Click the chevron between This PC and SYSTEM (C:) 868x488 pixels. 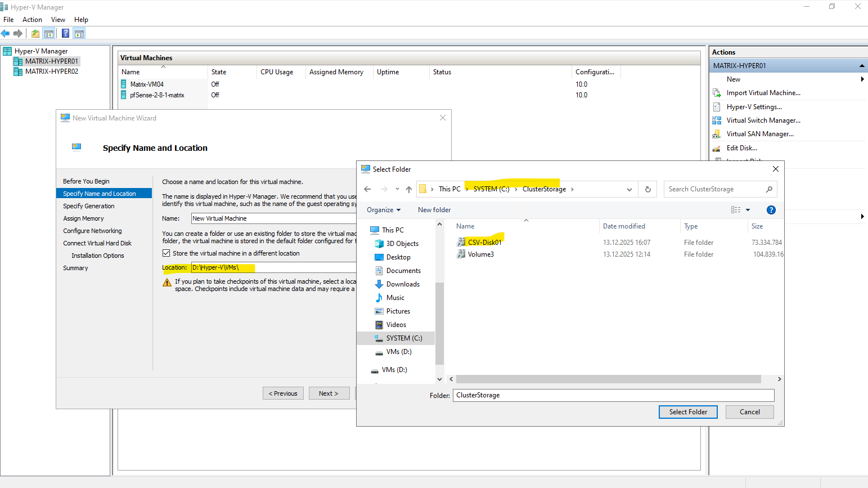click(x=466, y=189)
